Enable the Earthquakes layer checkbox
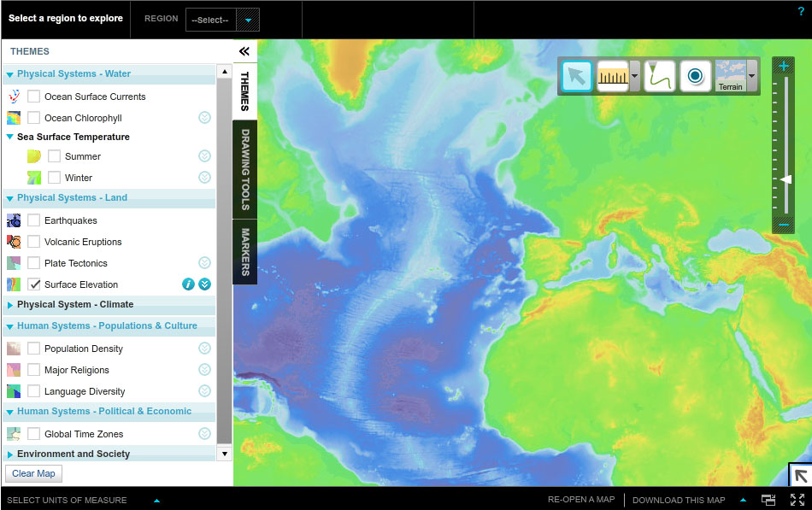The image size is (812, 510). [34, 220]
